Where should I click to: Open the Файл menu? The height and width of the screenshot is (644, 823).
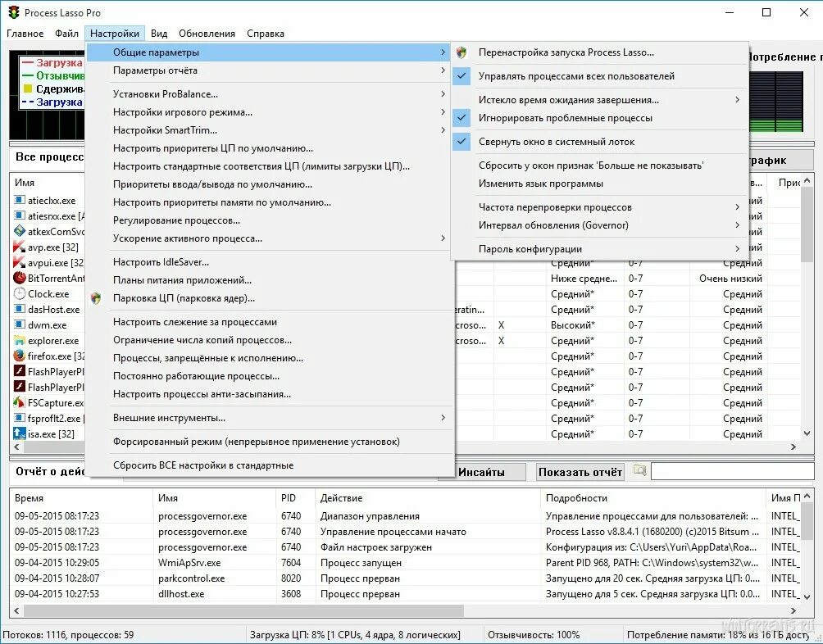66,34
